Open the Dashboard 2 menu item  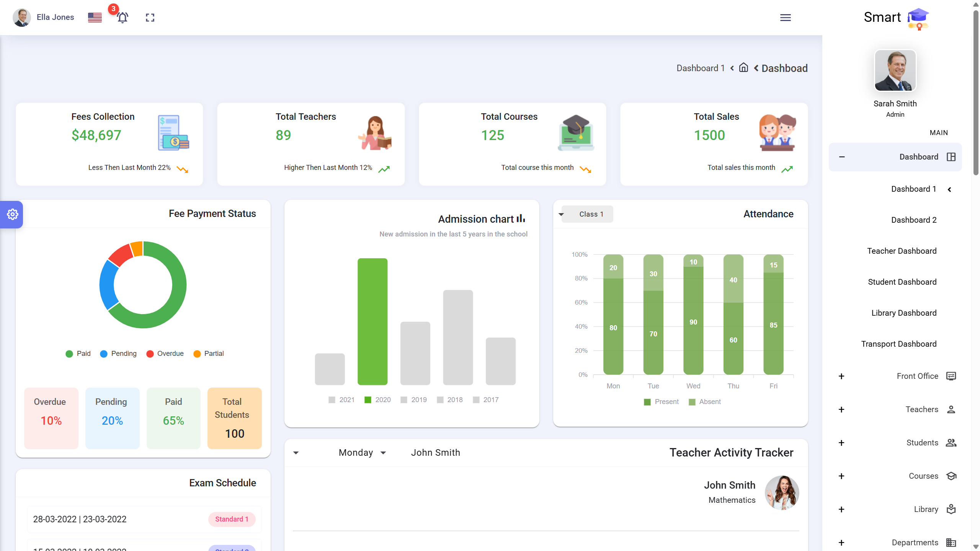point(913,220)
